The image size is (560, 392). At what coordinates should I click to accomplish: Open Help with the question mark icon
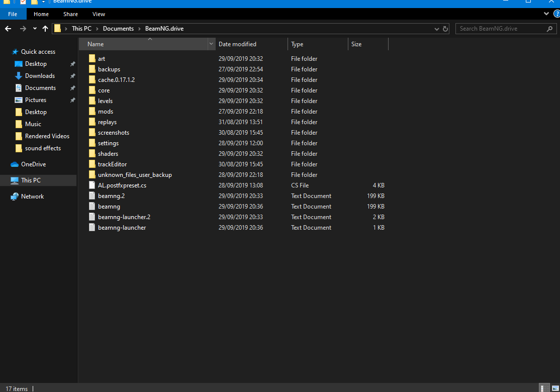pyautogui.click(x=557, y=14)
